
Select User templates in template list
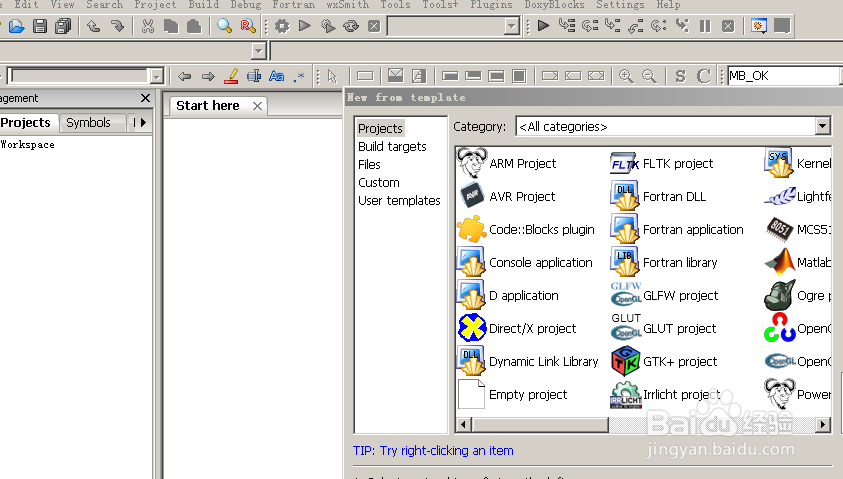399,201
